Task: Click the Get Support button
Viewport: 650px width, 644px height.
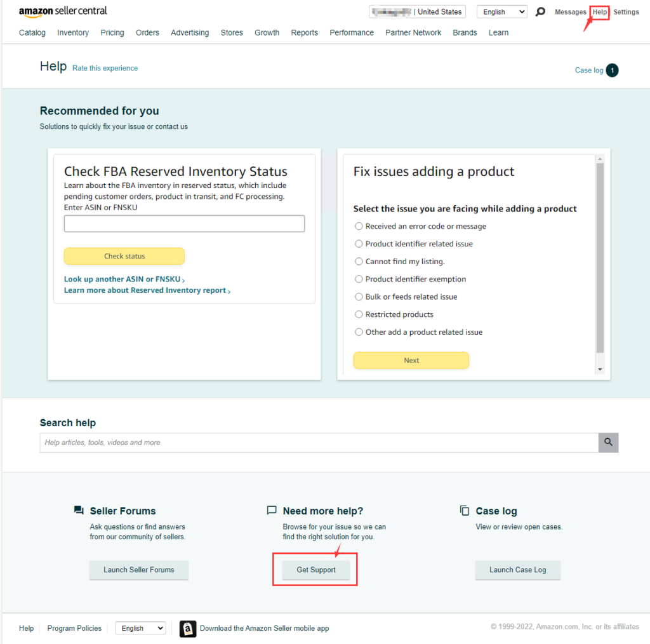Action: (x=316, y=570)
